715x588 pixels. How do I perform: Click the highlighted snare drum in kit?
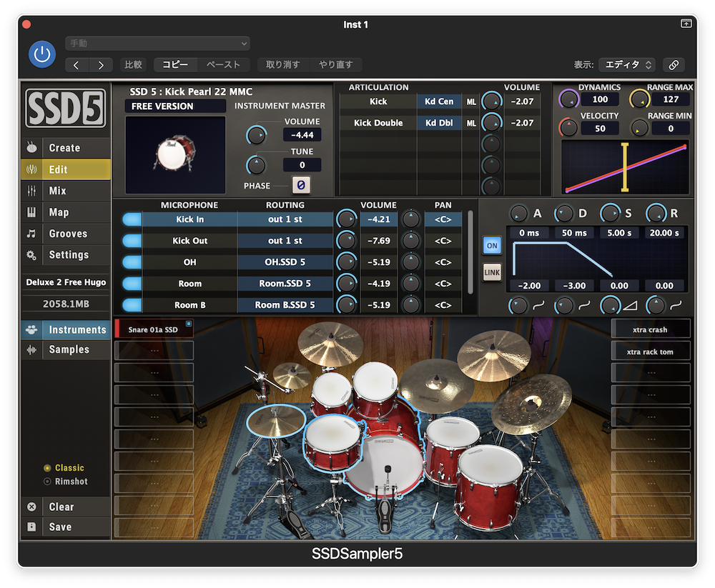pyautogui.click(x=333, y=442)
